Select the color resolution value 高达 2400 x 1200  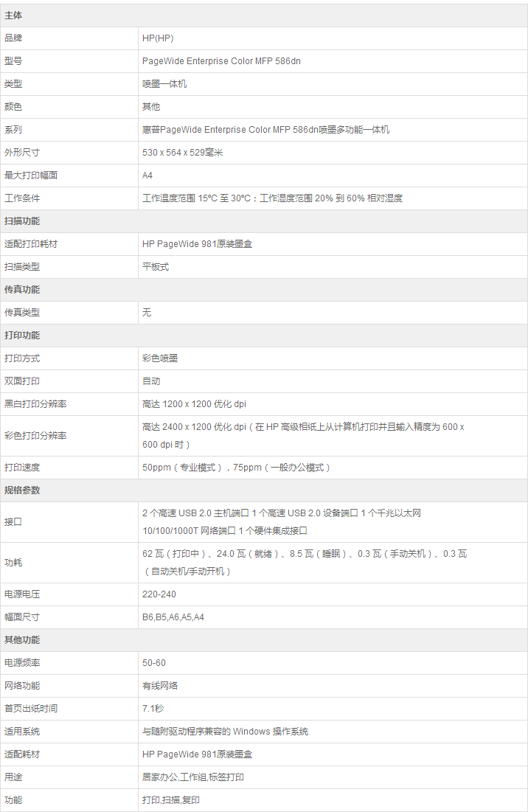click(303, 436)
